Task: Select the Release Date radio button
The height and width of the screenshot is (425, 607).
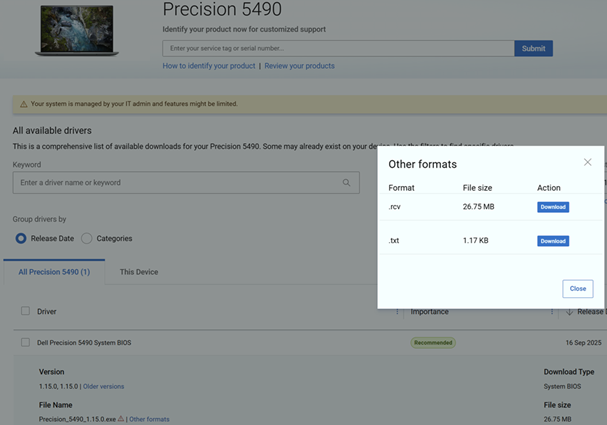Action: click(21, 238)
